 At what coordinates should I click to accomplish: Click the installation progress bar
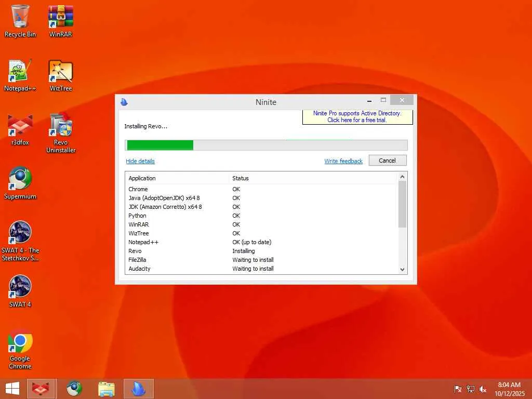(267, 145)
